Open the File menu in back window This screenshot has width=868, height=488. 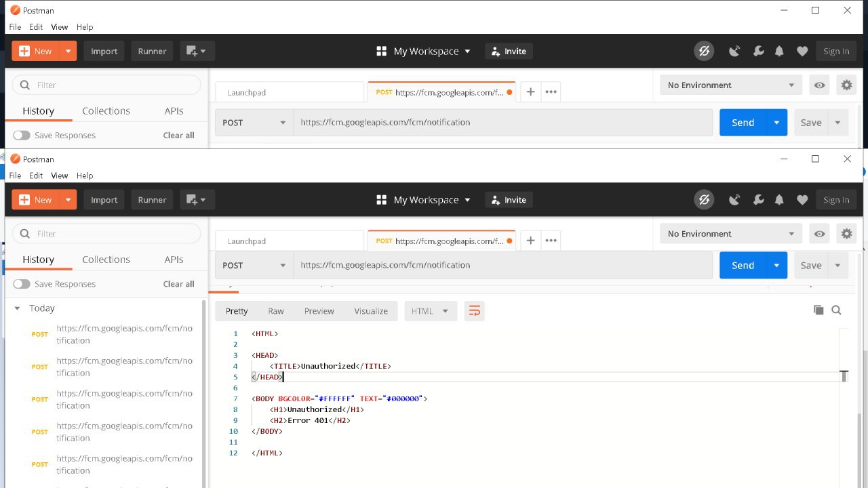click(x=15, y=27)
